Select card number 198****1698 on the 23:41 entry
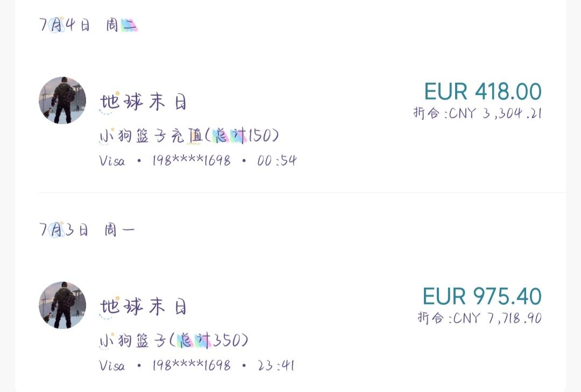The height and width of the screenshot is (392, 581). pos(191,366)
